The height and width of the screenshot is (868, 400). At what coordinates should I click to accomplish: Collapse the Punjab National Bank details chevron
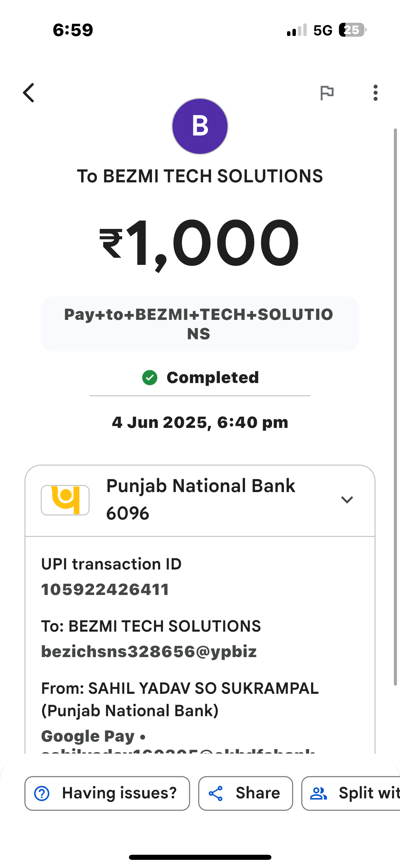coord(347,500)
